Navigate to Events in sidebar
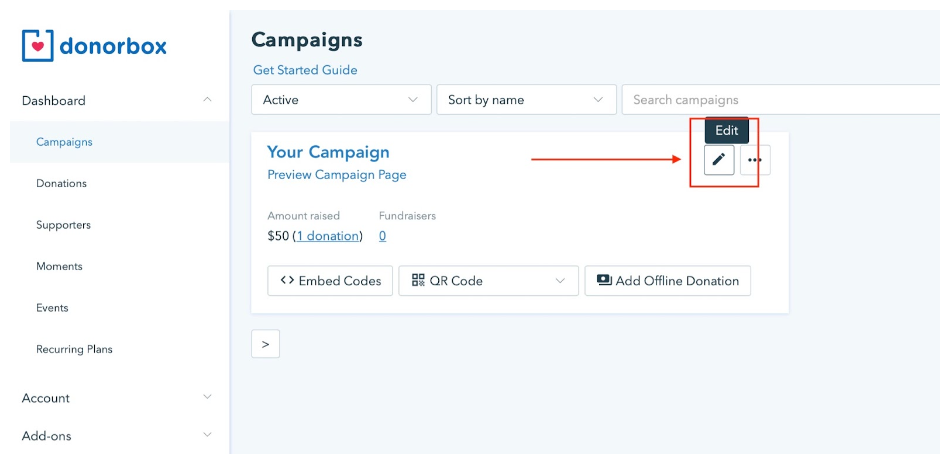This screenshot has height=454, width=940. click(53, 308)
